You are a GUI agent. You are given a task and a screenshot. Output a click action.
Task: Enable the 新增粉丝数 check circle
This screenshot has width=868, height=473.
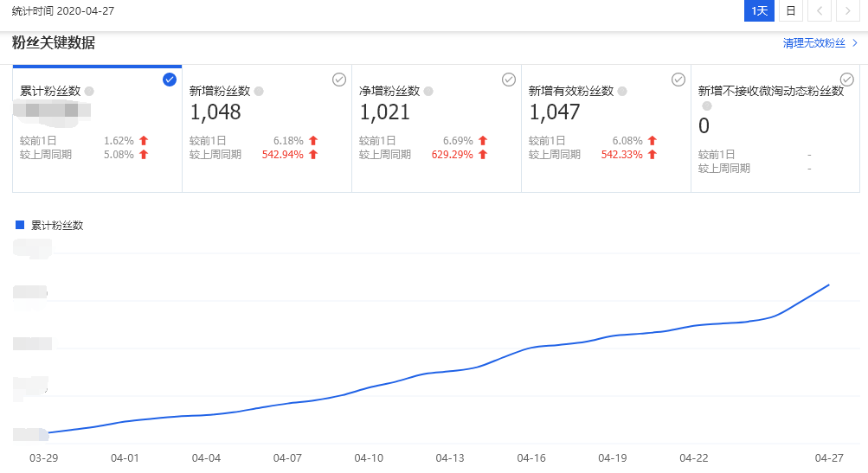(x=339, y=80)
